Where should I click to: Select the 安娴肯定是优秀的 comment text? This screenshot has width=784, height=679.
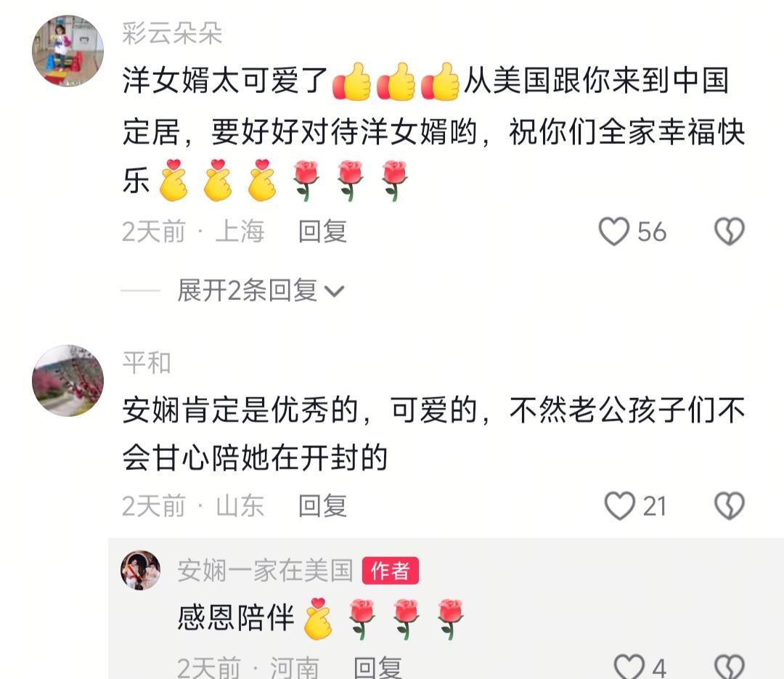click(x=434, y=434)
